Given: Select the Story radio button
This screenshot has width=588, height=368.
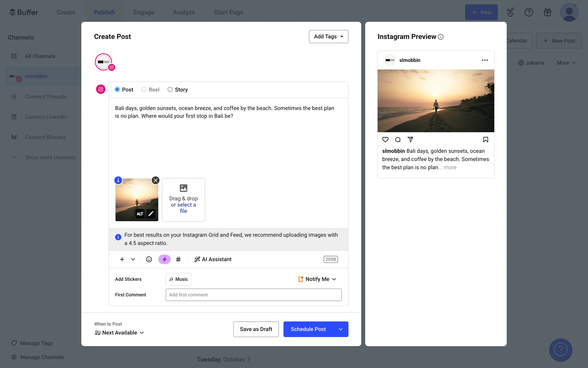Looking at the screenshot, I should pos(170,90).
